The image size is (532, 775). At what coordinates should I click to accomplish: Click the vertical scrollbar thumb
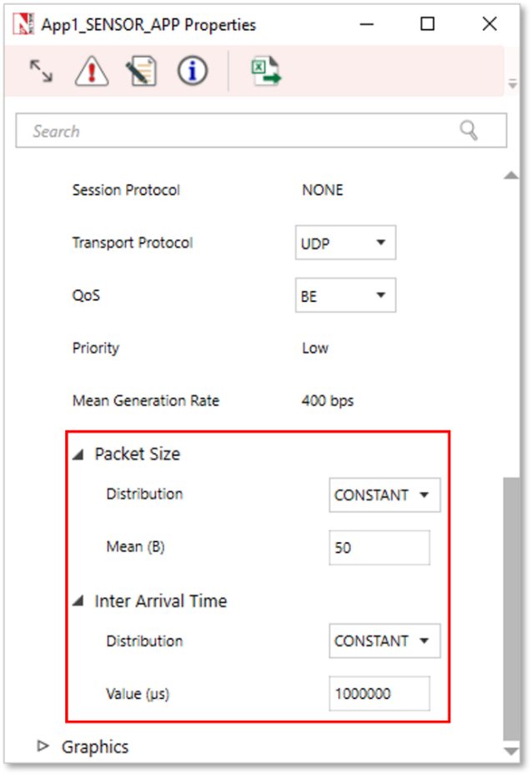[512, 607]
